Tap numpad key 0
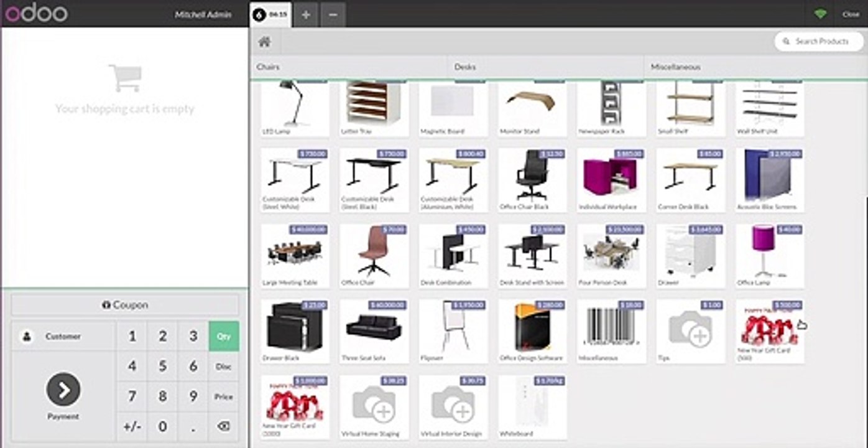The image size is (868, 448). (x=162, y=426)
